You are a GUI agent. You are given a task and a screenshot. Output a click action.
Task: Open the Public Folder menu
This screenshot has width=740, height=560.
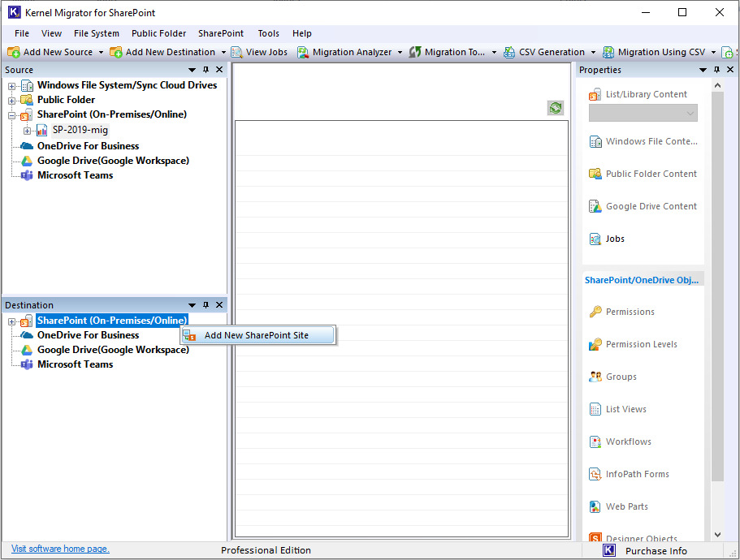click(x=158, y=33)
